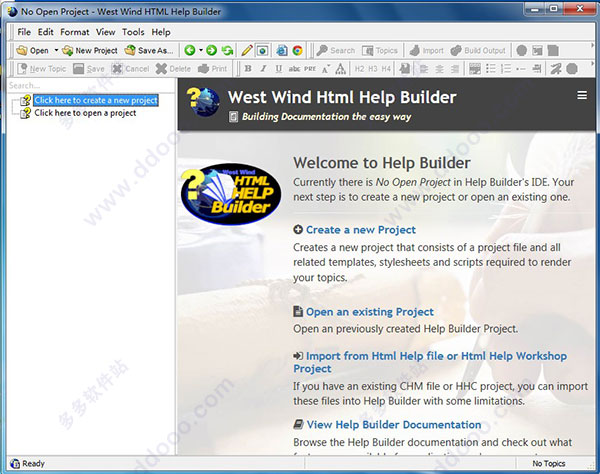Start a New Project from the toolbar
This screenshot has width=600, height=474.
[90, 50]
